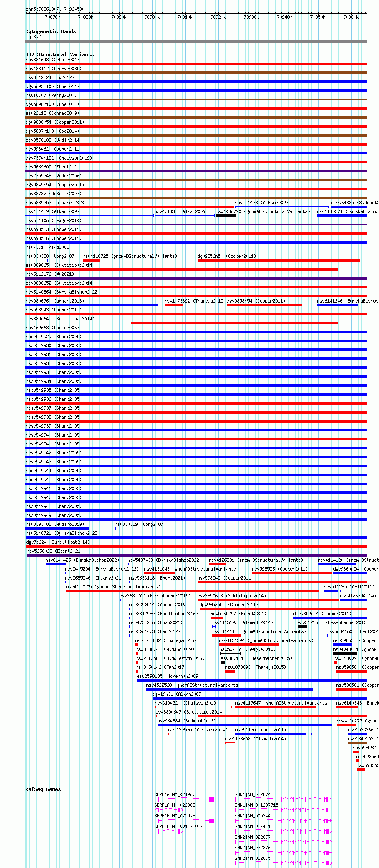Click the Cytogenetic Bands track heading
Image resolution: width=379 pixels, height=868 pixels.
[50, 31]
